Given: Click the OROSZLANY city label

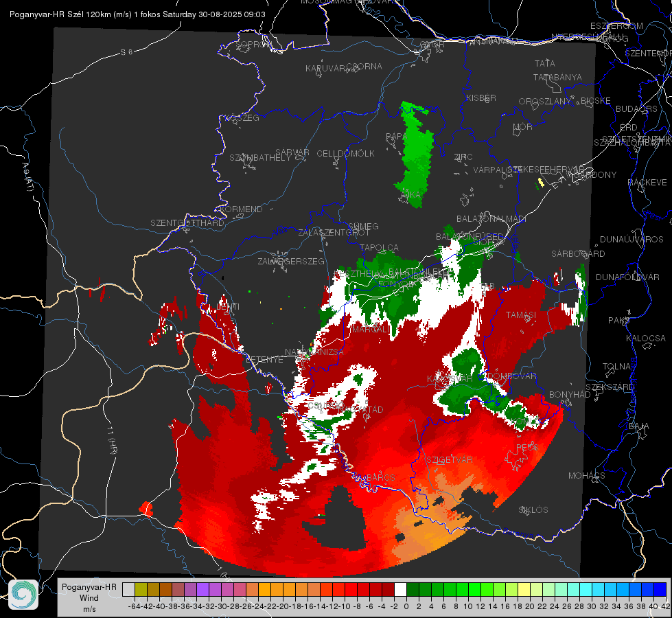Looking at the screenshot, I should (545, 101).
